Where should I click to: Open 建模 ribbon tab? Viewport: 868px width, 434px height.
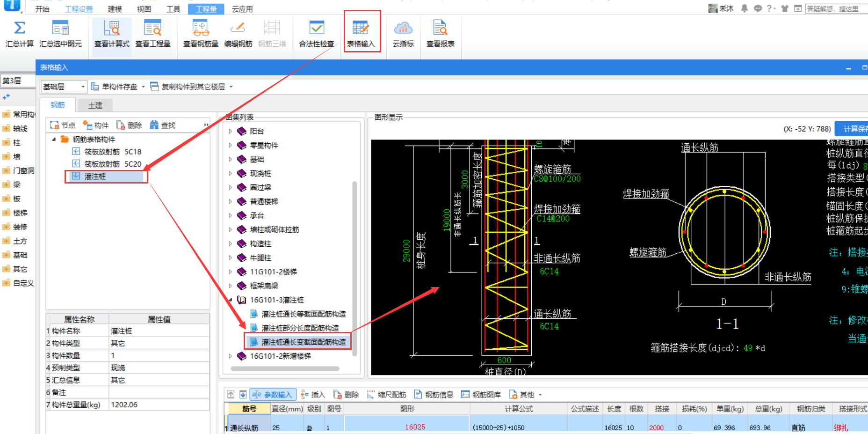coord(115,9)
